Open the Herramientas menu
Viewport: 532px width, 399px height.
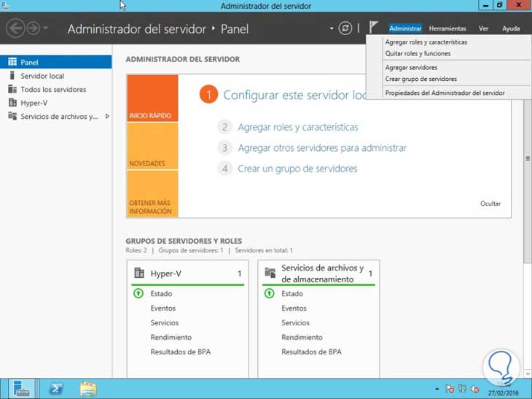pos(447,28)
